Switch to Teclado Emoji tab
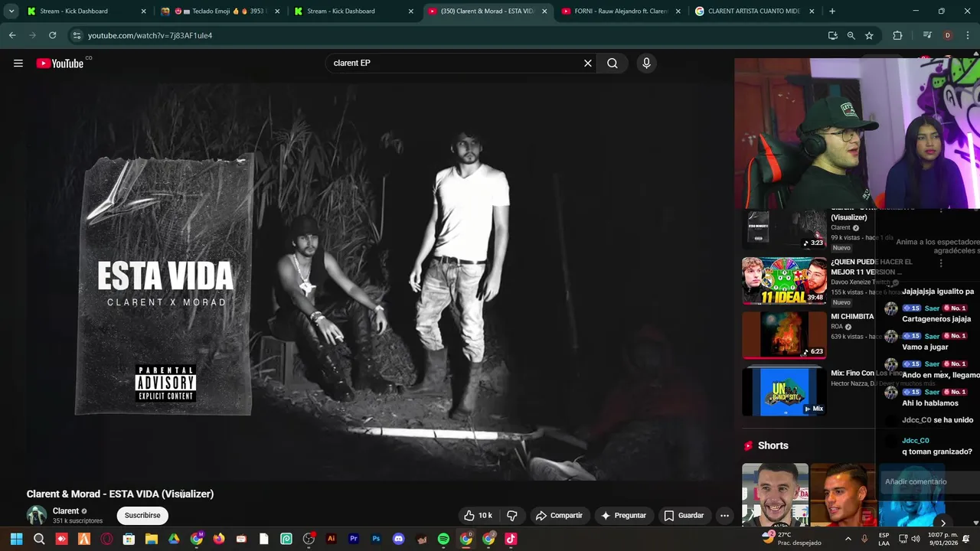 pyautogui.click(x=220, y=11)
